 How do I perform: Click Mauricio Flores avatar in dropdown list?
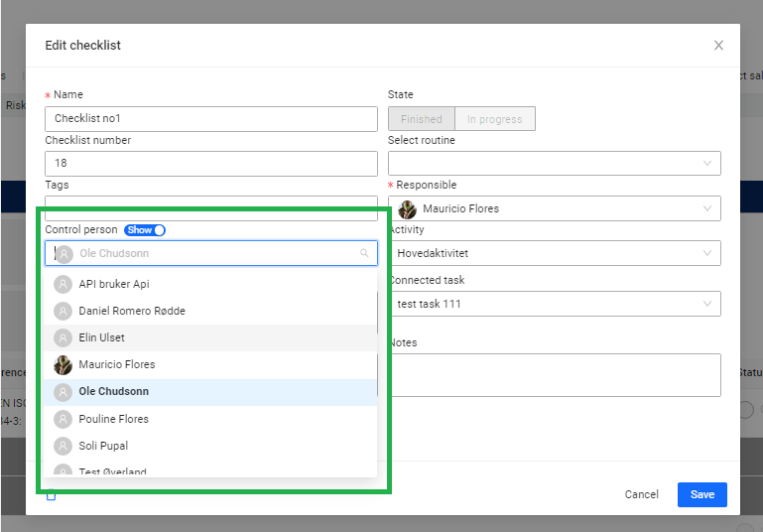64,364
